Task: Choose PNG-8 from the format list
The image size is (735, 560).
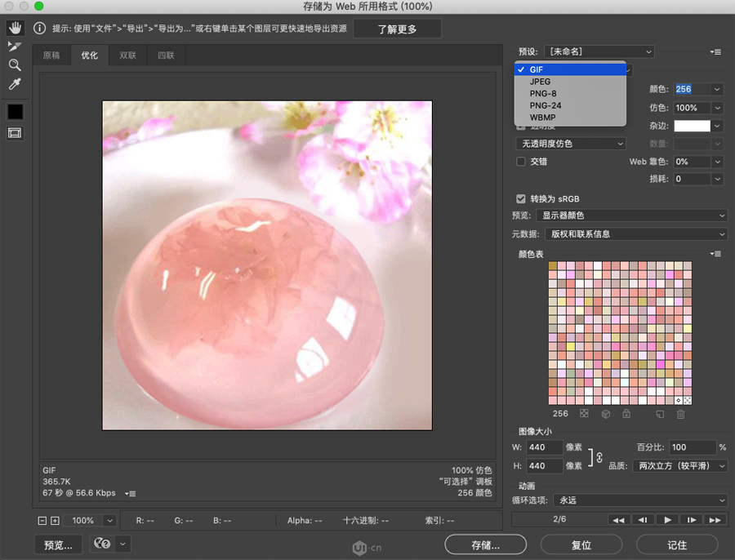Action: tap(570, 93)
